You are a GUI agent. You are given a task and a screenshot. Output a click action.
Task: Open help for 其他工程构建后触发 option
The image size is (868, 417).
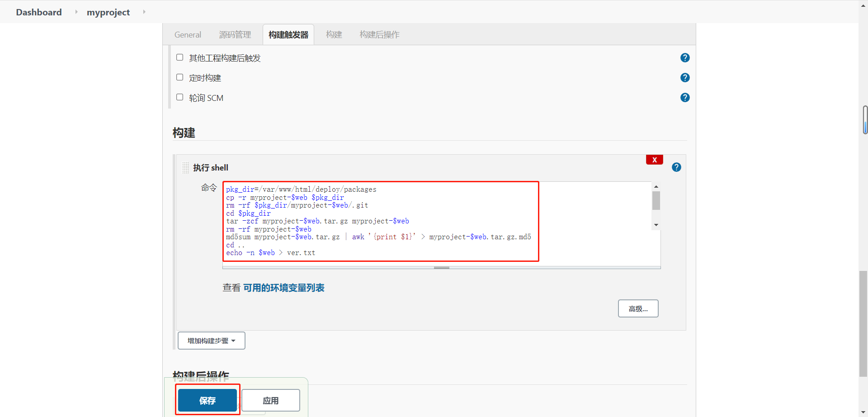(685, 58)
